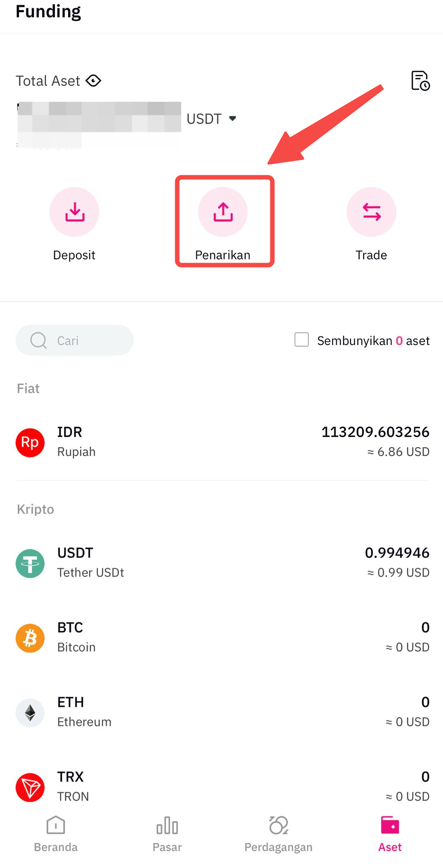This screenshot has width=443, height=868.
Task: Expand the USDT currency dropdown
Action: [232, 119]
